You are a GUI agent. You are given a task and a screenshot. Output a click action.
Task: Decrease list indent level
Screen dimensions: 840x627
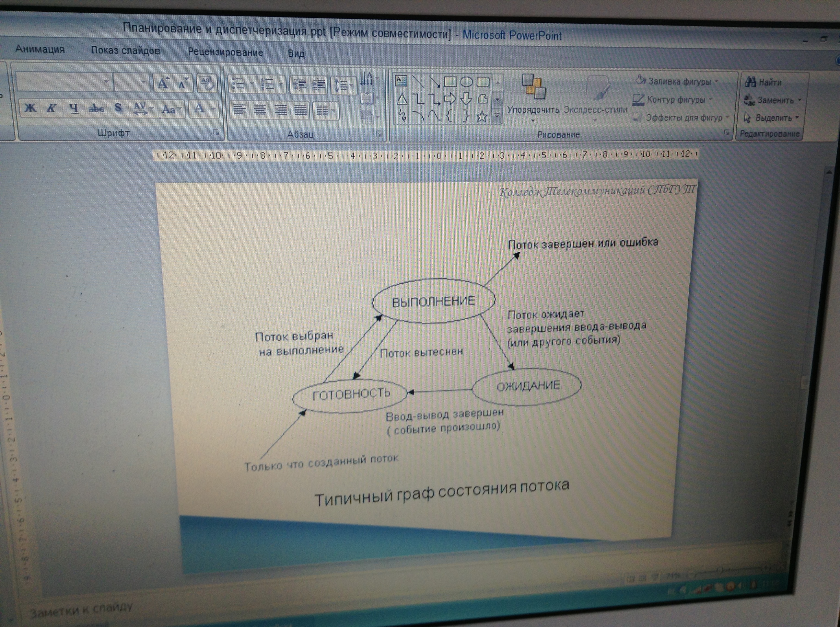click(300, 85)
